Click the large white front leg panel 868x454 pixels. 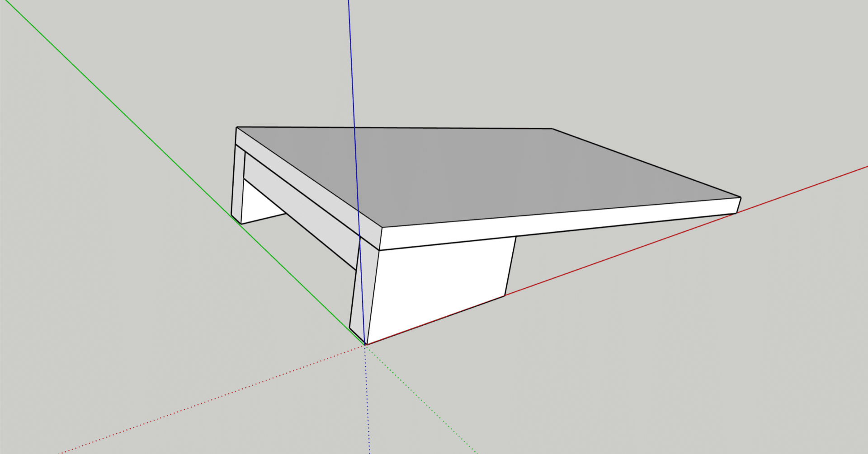(x=439, y=285)
